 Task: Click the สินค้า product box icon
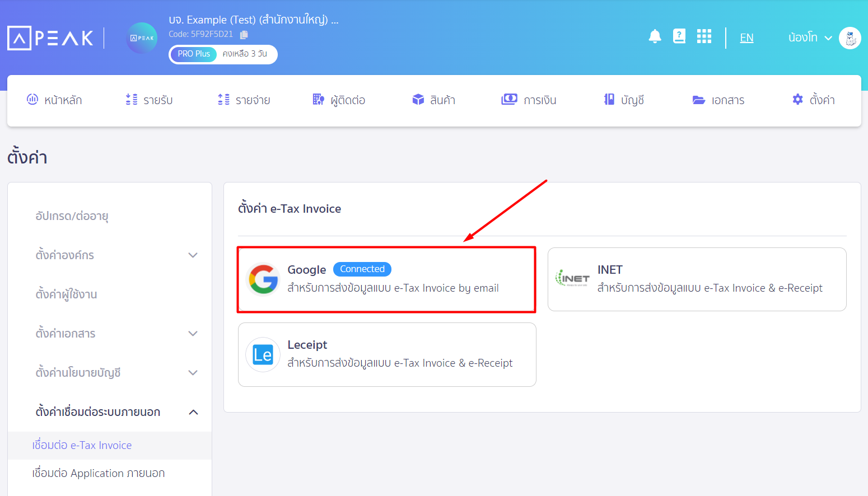(418, 99)
